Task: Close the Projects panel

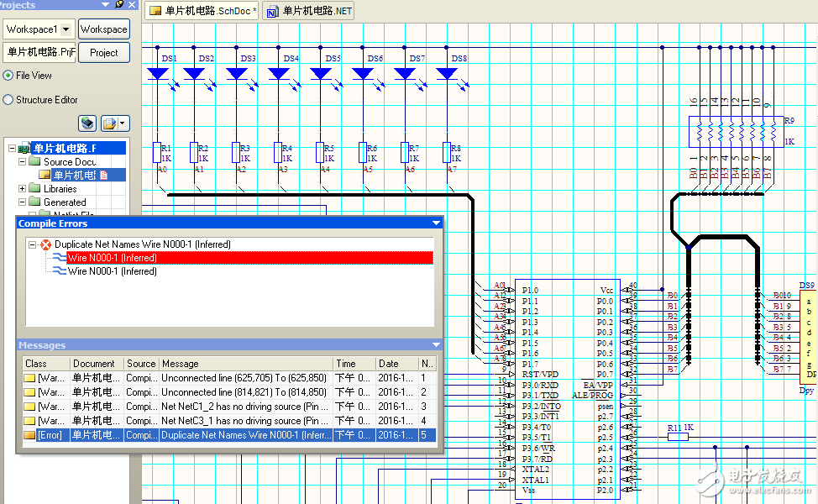Action: (x=131, y=5)
